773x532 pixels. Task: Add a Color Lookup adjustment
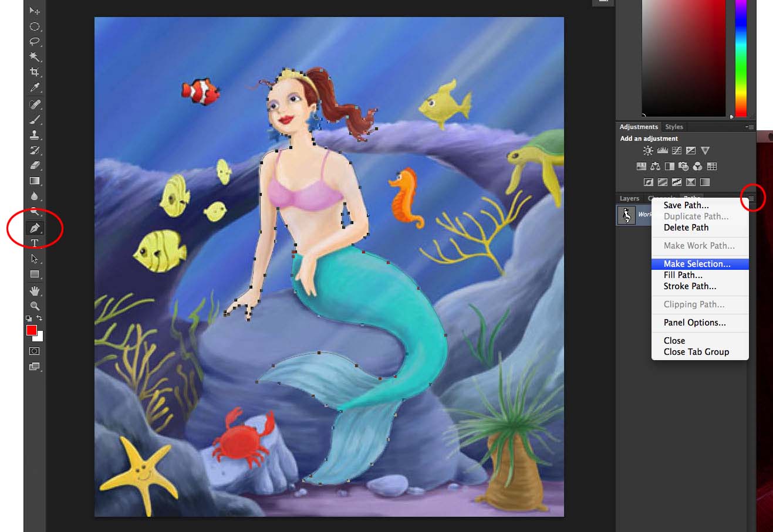712,166
